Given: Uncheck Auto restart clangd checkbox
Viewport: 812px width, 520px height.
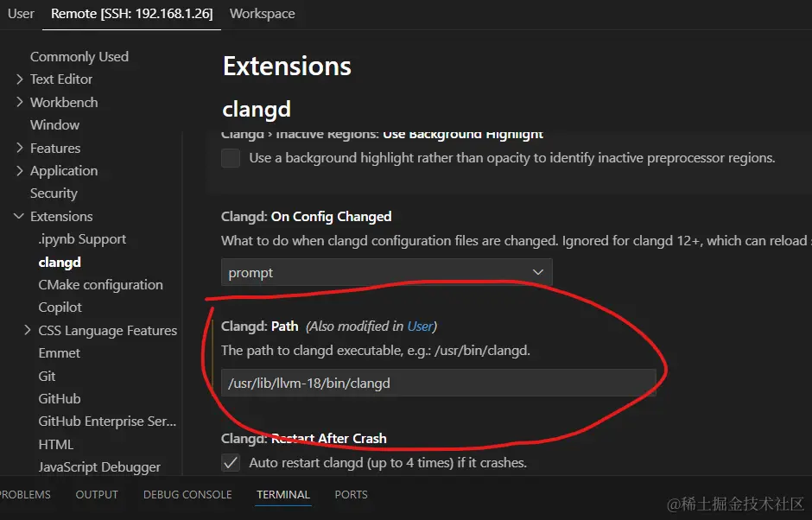Looking at the screenshot, I should coord(231,462).
